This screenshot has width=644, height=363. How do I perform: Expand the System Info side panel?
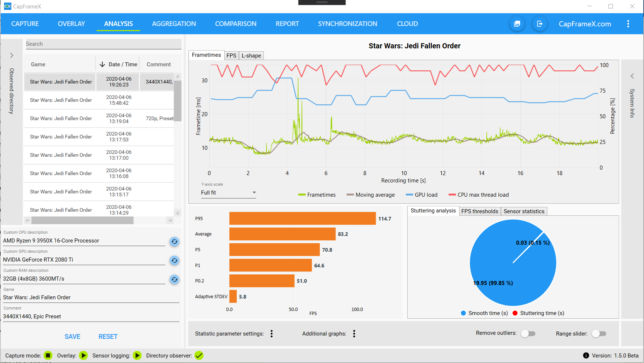(632, 76)
